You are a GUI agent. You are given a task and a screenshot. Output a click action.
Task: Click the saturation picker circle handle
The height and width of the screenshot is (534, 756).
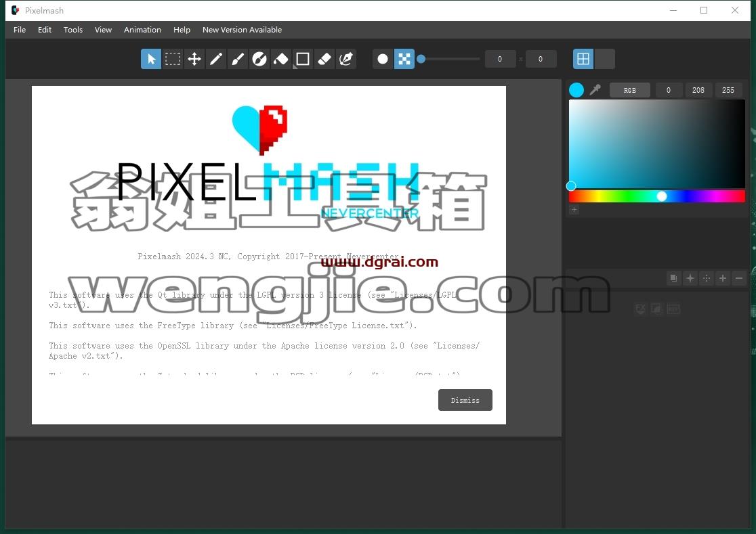point(571,186)
